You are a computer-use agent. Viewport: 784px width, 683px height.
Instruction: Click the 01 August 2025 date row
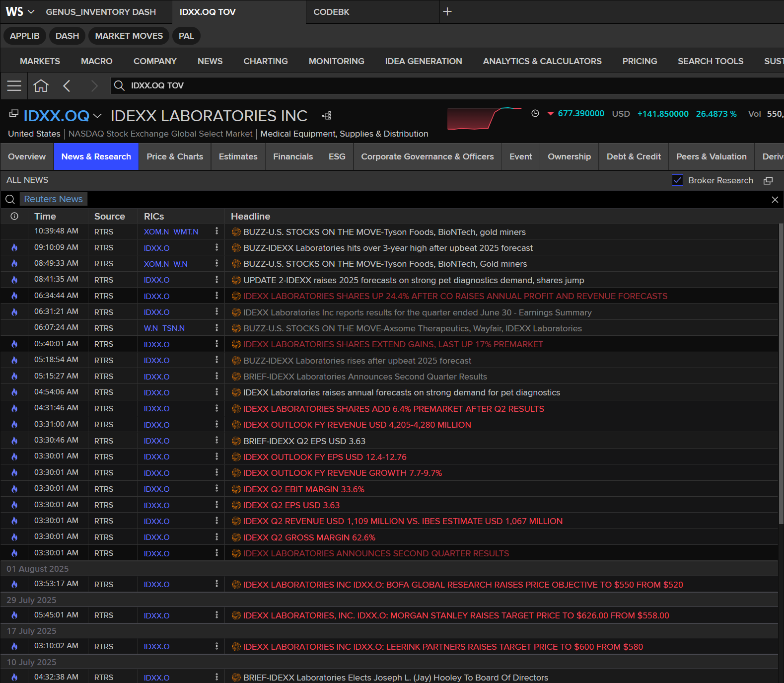click(389, 569)
